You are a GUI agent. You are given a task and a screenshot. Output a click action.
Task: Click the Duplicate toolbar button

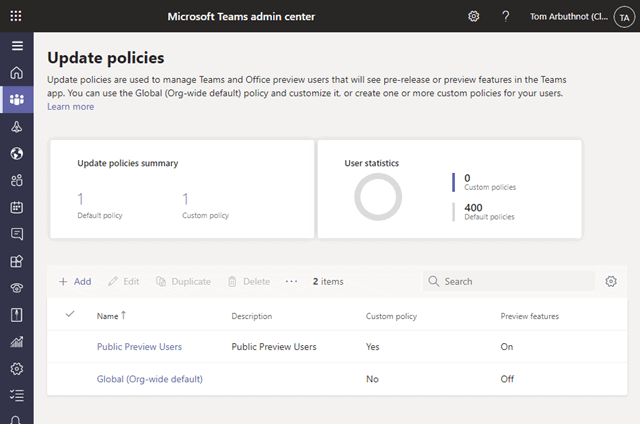(x=184, y=282)
